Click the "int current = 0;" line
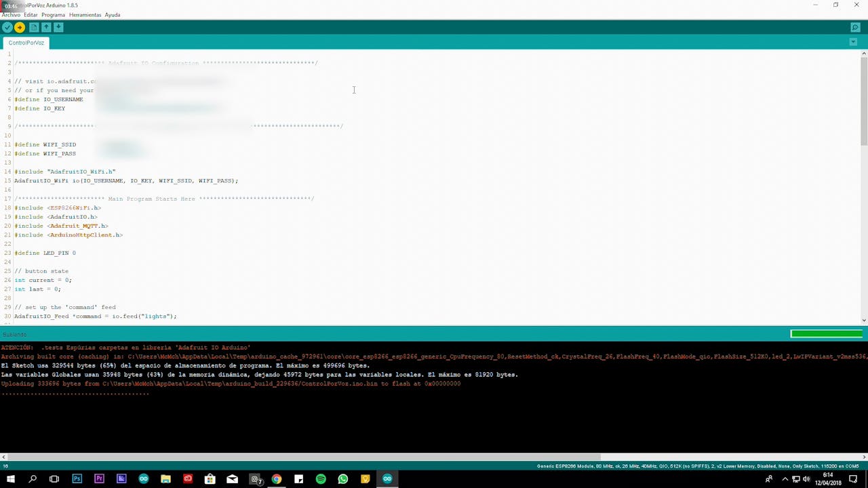 click(43, 280)
